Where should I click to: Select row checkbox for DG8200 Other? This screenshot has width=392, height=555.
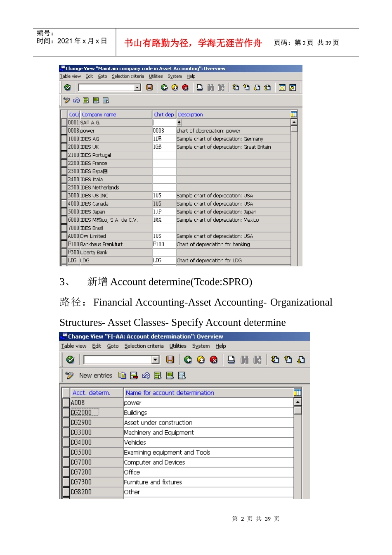point(66,492)
